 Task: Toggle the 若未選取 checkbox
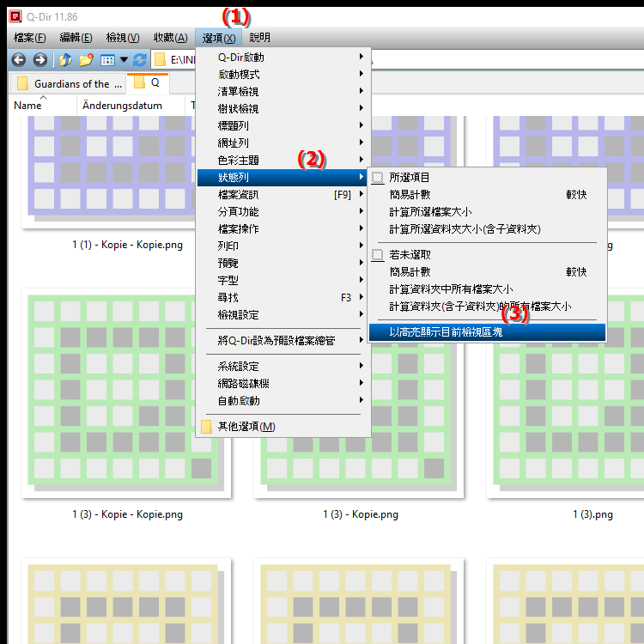pyautogui.click(x=378, y=255)
